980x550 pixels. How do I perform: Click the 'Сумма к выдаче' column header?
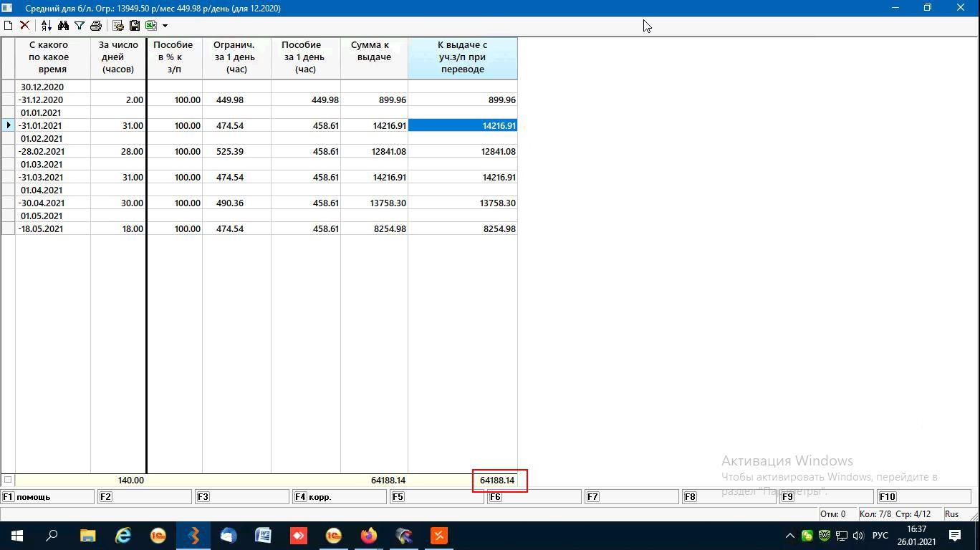click(x=374, y=57)
